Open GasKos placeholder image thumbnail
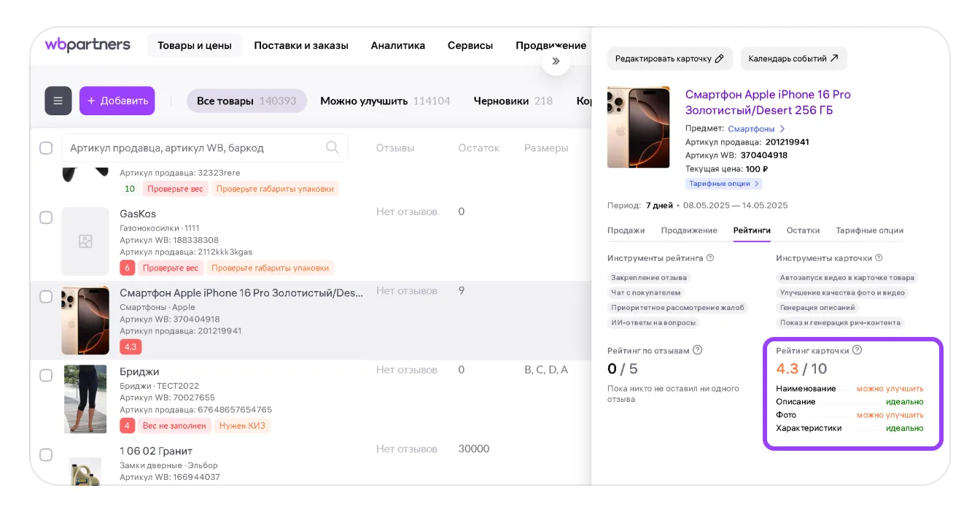This screenshot has width=980, height=512. pyautogui.click(x=85, y=241)
